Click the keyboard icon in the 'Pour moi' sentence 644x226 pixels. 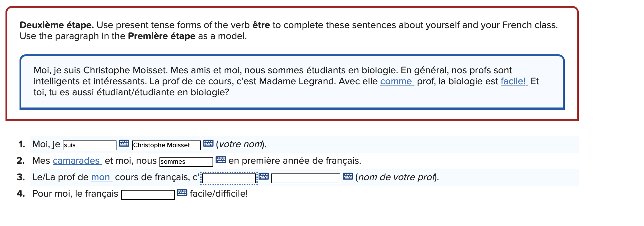pos(182,193)
